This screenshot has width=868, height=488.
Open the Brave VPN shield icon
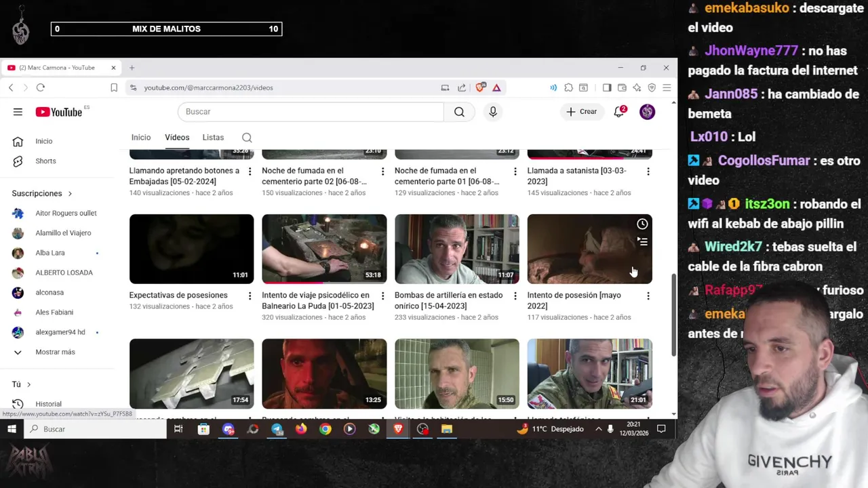(652, 87)
